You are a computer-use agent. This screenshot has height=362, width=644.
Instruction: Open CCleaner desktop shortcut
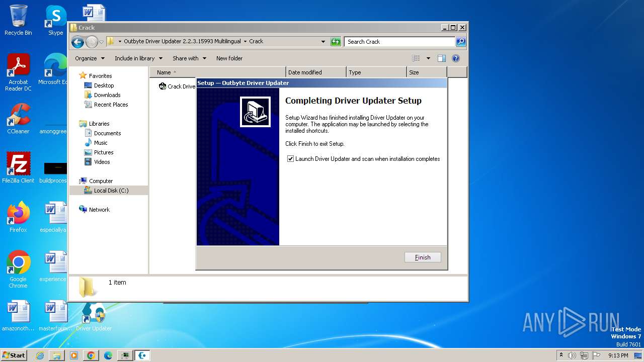click(18, 119)
